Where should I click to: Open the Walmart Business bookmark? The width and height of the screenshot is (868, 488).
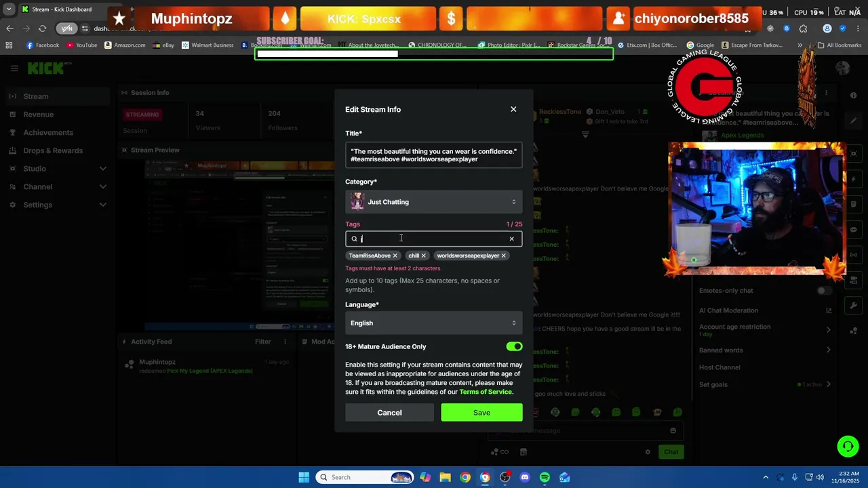click(x=208, y=45)
